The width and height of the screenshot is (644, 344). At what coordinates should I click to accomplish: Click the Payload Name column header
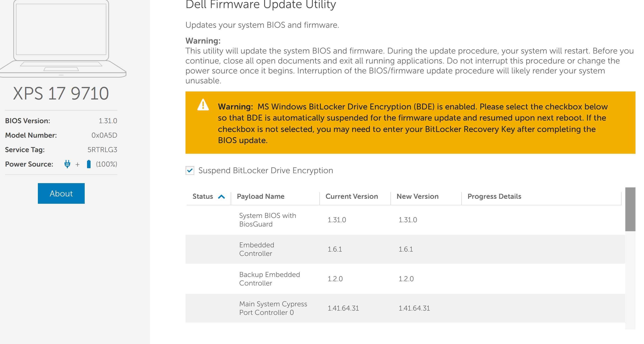[260, 196]
